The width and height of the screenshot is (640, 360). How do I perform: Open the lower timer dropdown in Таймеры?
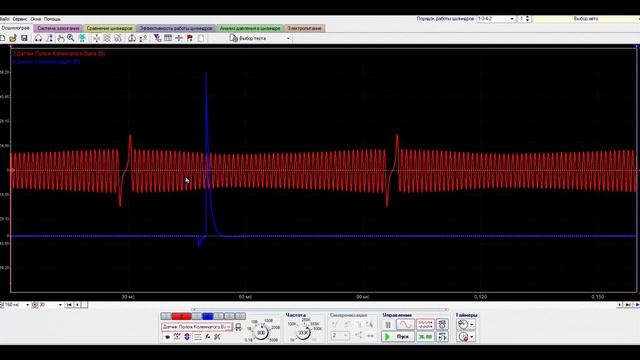click(x=472, y=337)
